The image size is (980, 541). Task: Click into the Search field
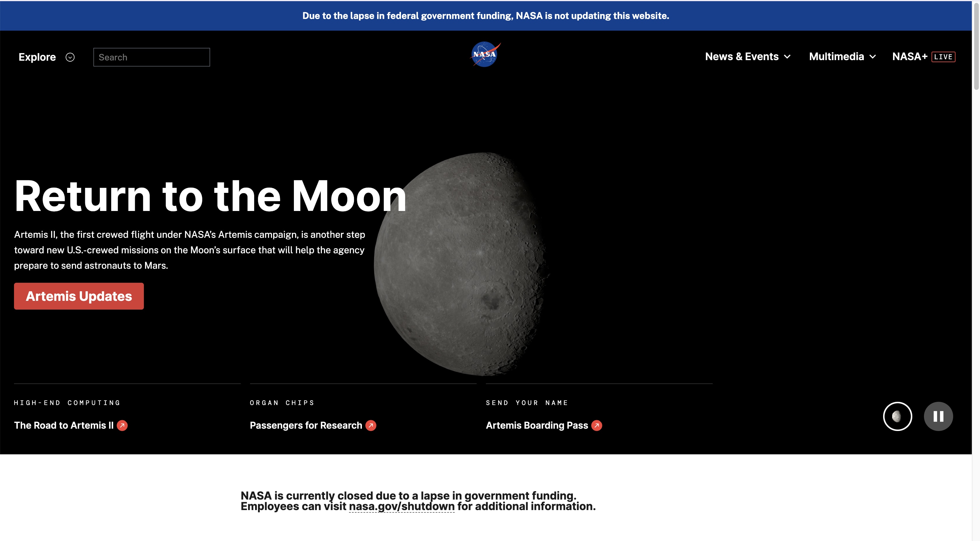point(151,57)
